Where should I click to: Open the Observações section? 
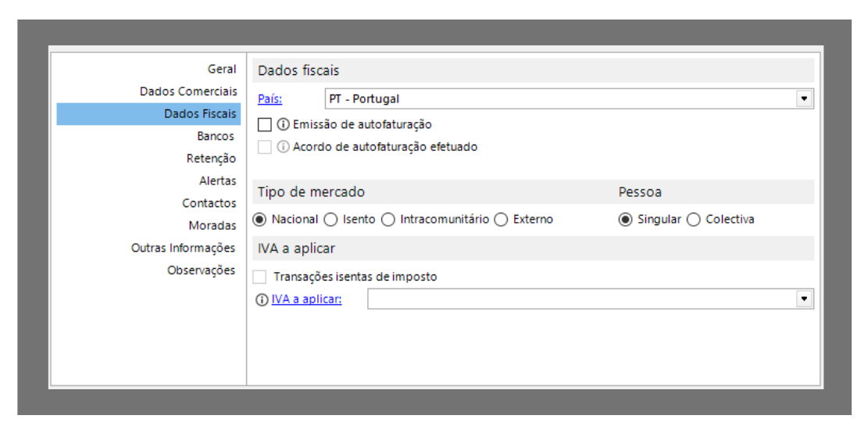(201, 270)
